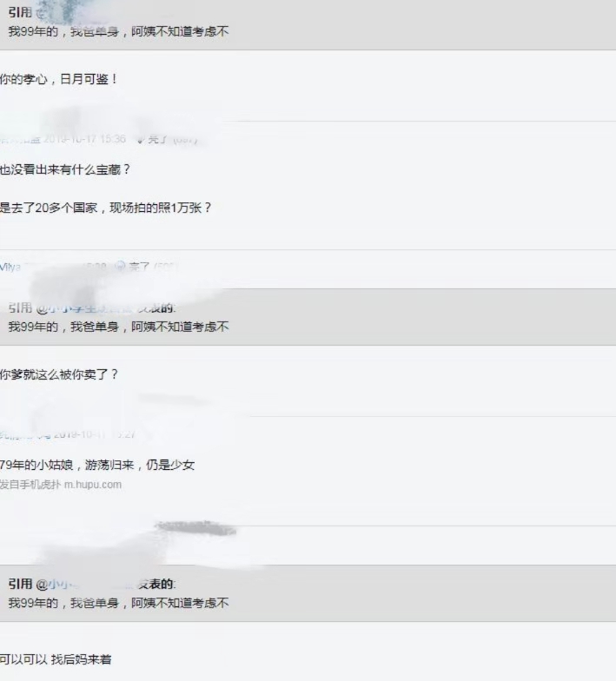616x681 pixels.
Task: Click the 亮了 label after the 15:36 timestamp
Action: (158, 139)
